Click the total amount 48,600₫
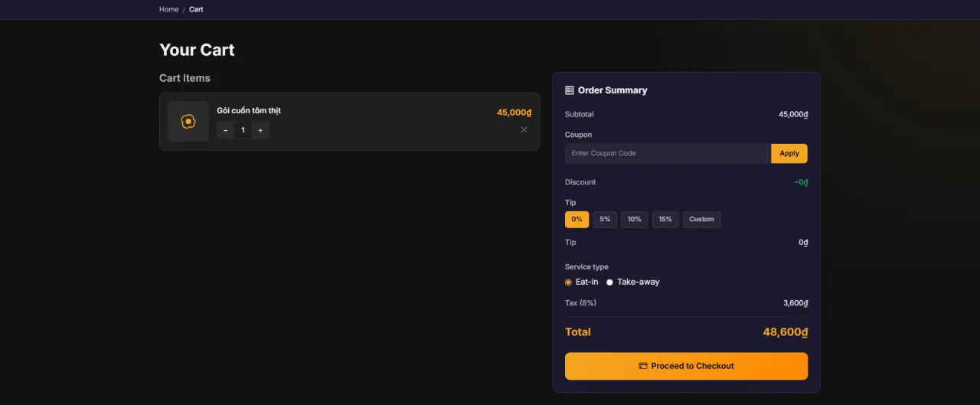 [786, 332]
